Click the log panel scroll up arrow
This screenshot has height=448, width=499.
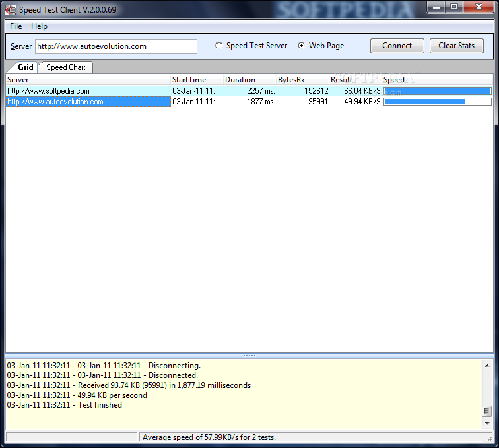click(x=487, y=366)
